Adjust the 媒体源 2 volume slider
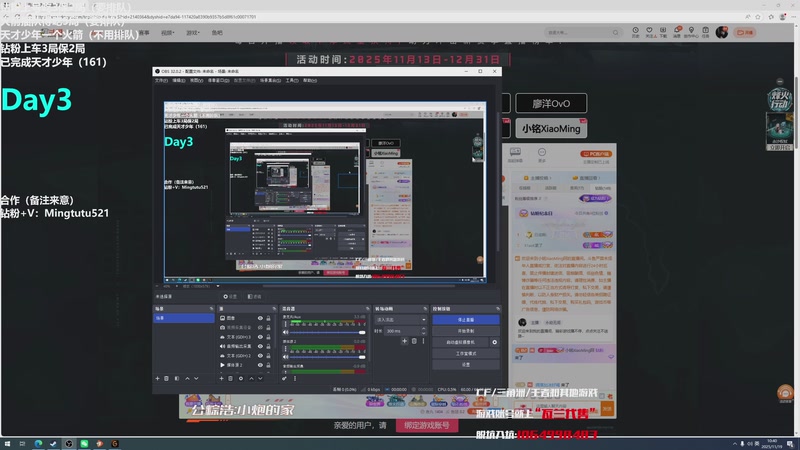 (328, 357)
